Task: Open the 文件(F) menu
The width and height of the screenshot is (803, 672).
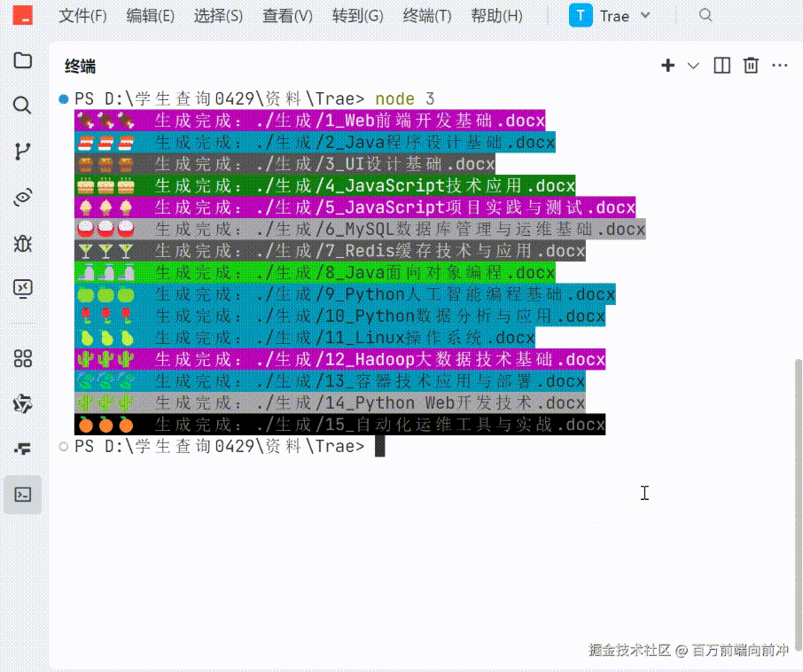Action: point(83,16)
